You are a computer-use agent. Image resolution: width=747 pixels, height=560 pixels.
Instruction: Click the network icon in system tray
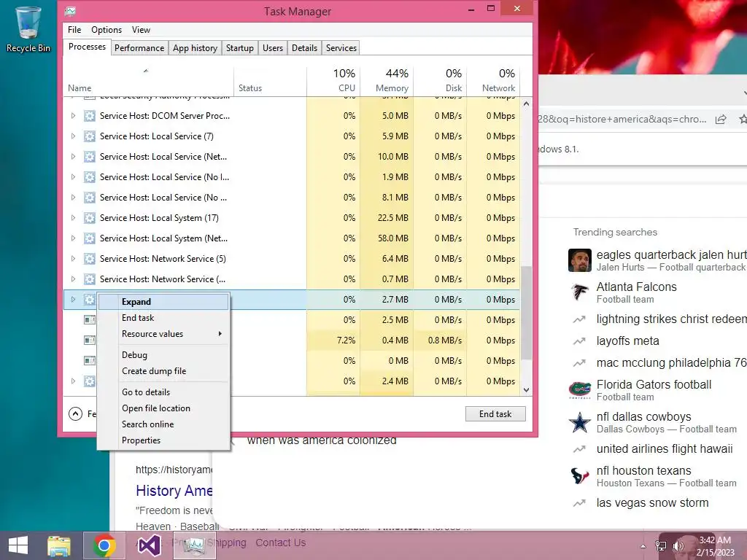pos(661,545)
